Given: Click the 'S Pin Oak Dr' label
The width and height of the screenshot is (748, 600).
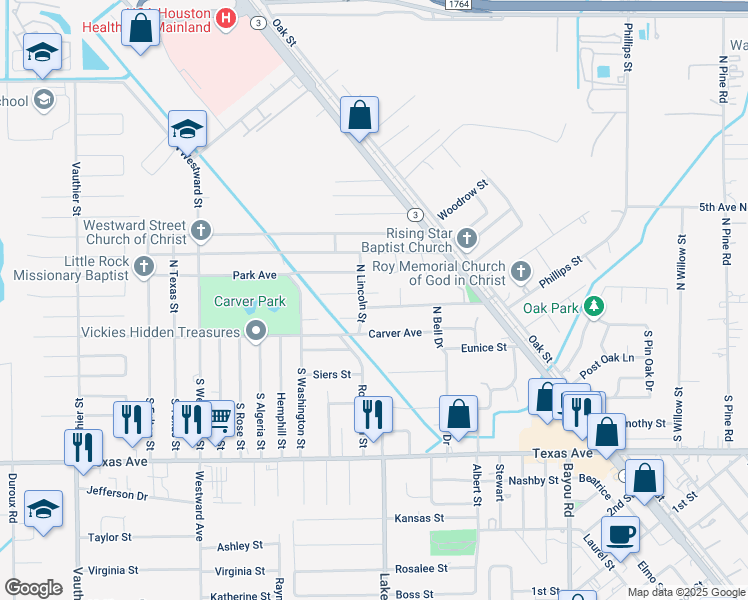Looking at the screenshot, I should click(648, 360).
